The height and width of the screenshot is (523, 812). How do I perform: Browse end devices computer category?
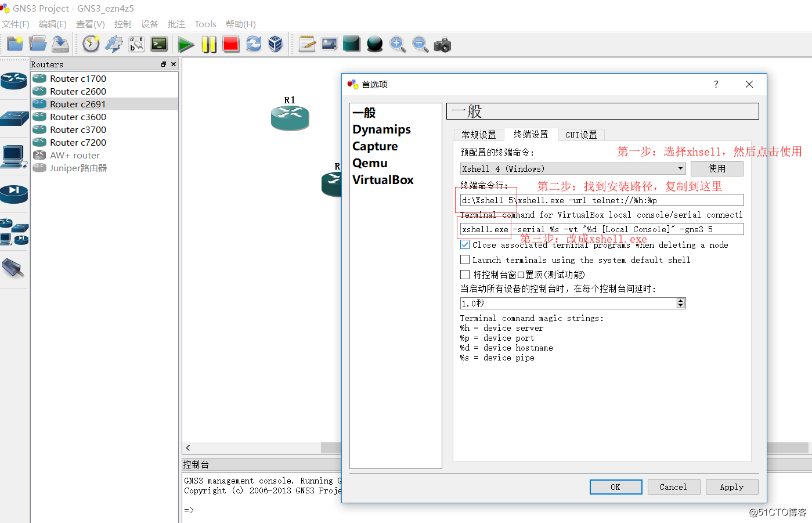click(x=14, y=156)
